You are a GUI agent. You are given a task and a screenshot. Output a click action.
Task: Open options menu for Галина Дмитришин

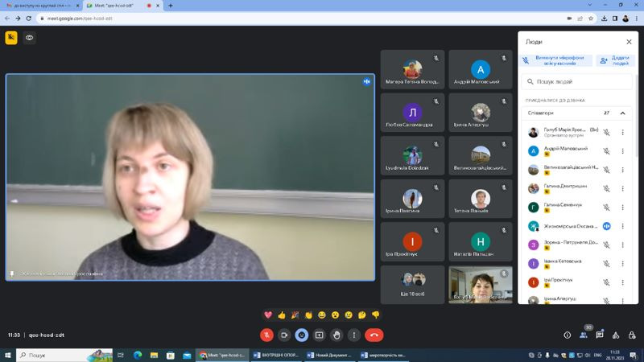pyautogui.click(x=622, y=188)
